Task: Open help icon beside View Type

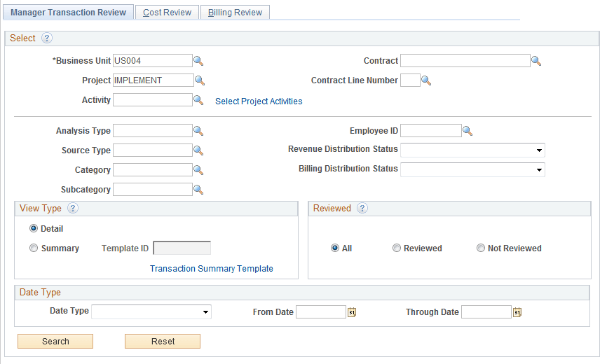Action: pyautogui.click(x=73, y=208)
